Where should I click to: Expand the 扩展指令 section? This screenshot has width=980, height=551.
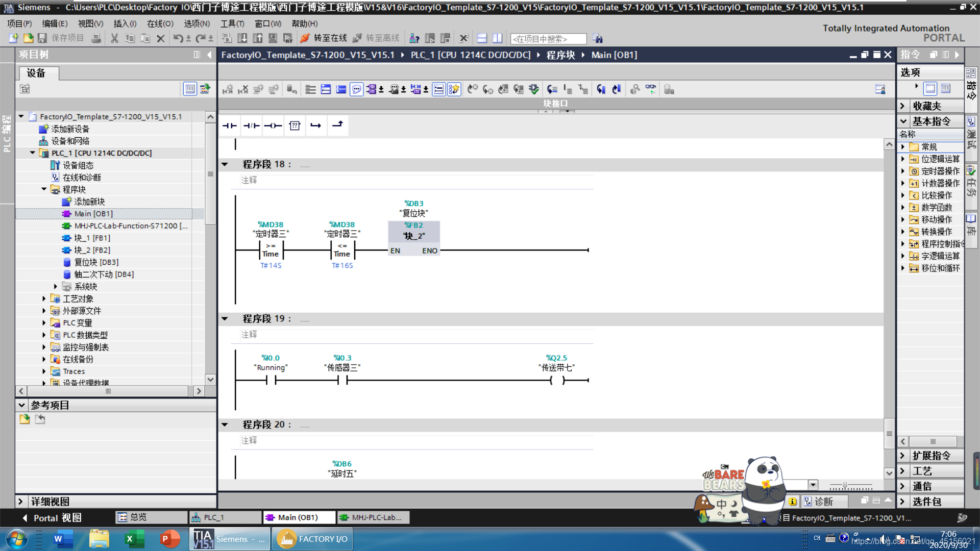[x=903, y=456]
